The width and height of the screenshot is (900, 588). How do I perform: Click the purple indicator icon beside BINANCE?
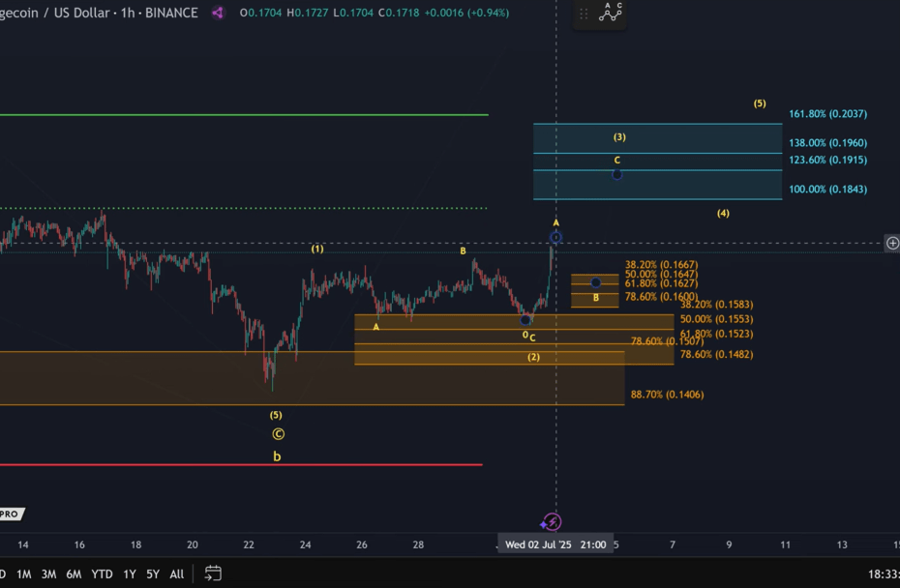pos(219,13)
